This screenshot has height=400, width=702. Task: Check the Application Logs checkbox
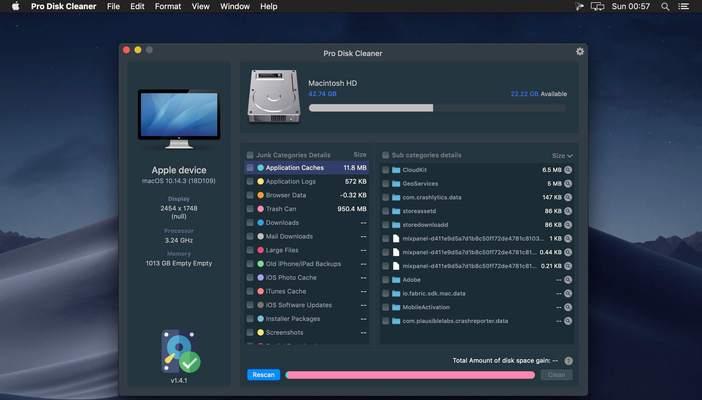click(x=250, y=181)
